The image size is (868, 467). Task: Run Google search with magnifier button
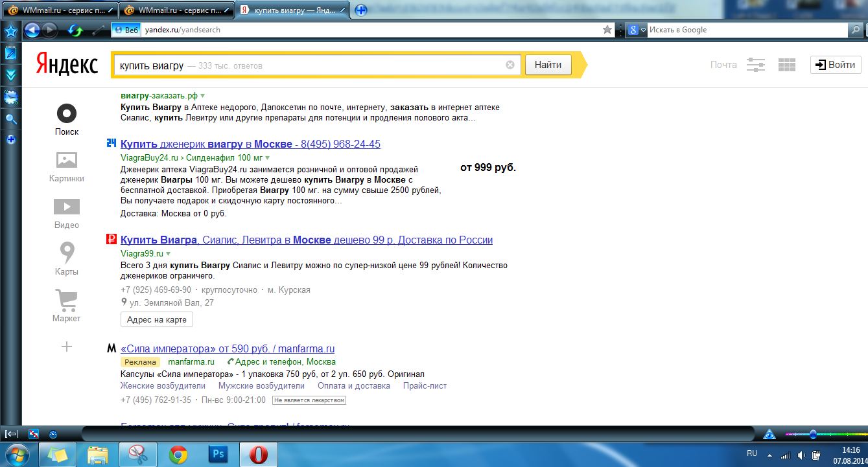(x=856, y=30)
